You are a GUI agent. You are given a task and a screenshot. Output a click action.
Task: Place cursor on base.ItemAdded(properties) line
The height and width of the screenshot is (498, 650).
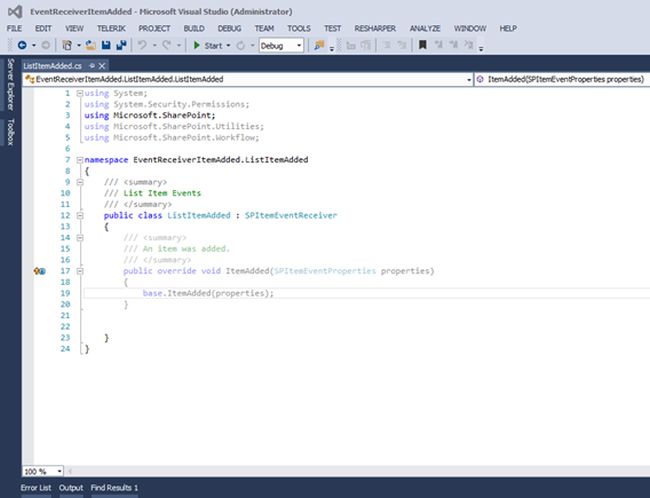point(208,293)
